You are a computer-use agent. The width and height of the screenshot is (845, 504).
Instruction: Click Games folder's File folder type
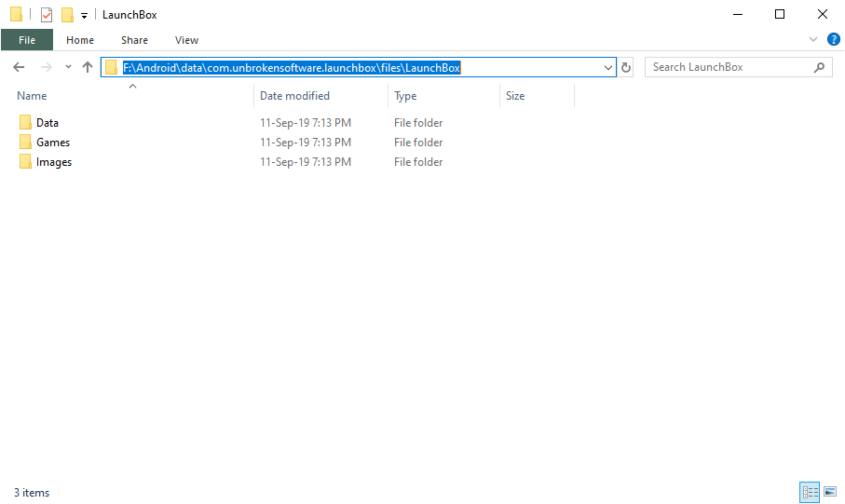(x=418, y=143)
